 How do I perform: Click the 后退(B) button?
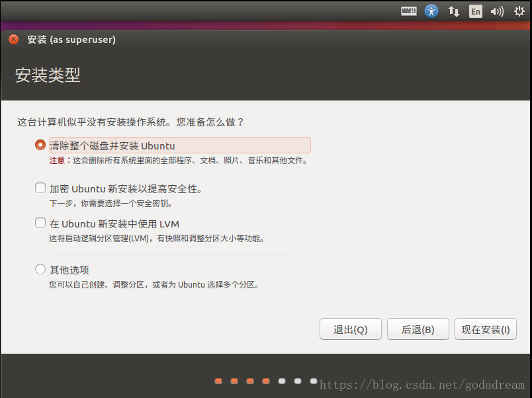[418, 329]
